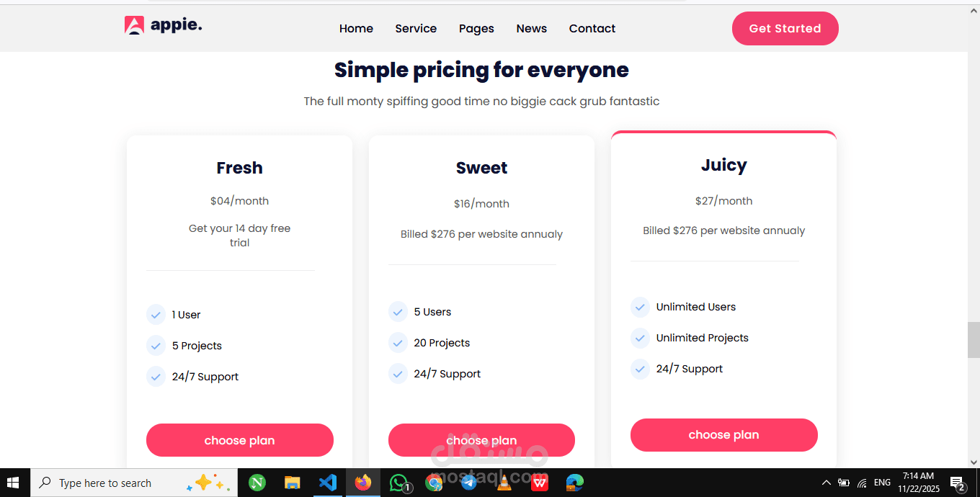Open the Pages navigation menu

(x=476, y=29)
